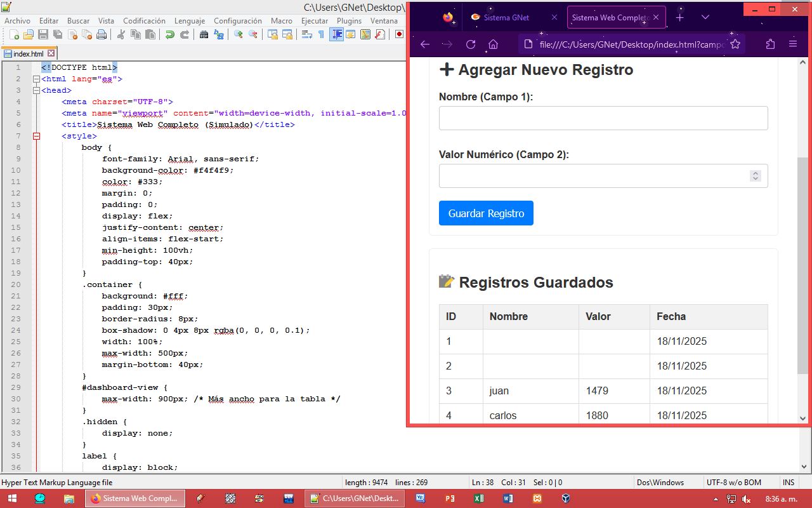Click the browser page vertical scrollbar thumb
The image size is (812, 508).
coord(802,267)
